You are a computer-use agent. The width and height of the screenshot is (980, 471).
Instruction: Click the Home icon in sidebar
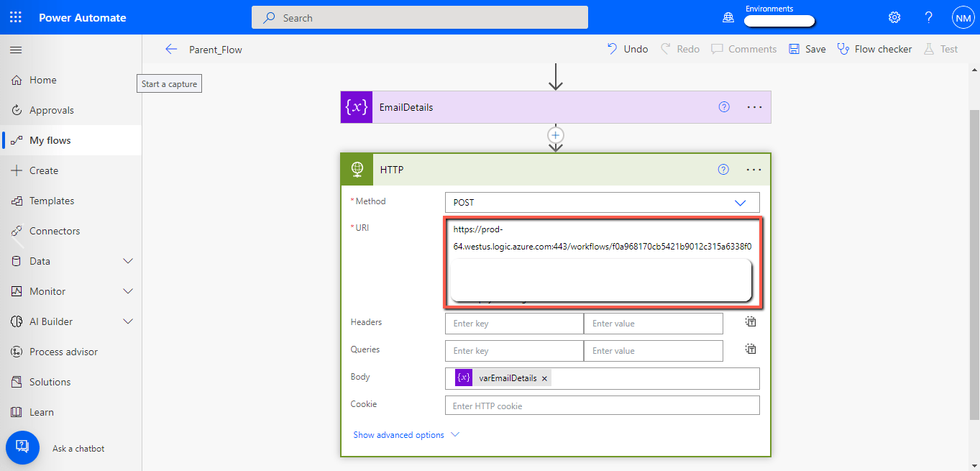[17, 80]
